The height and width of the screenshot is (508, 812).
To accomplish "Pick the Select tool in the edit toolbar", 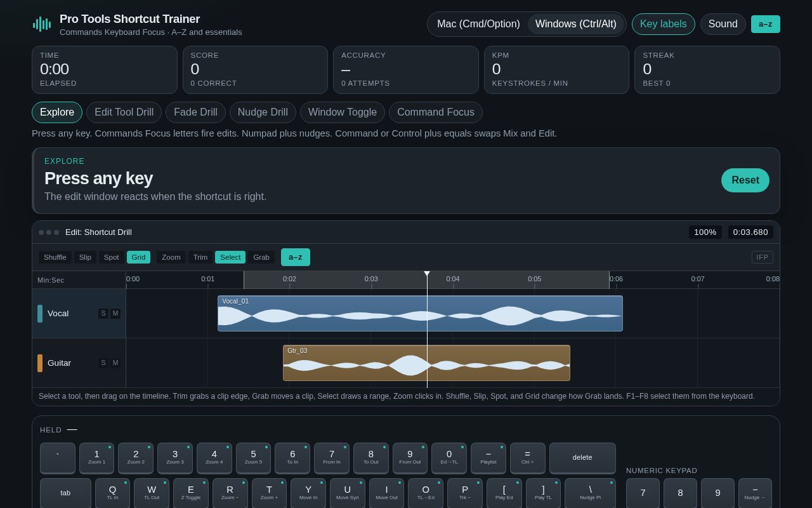I will click(x=230, y=257).
